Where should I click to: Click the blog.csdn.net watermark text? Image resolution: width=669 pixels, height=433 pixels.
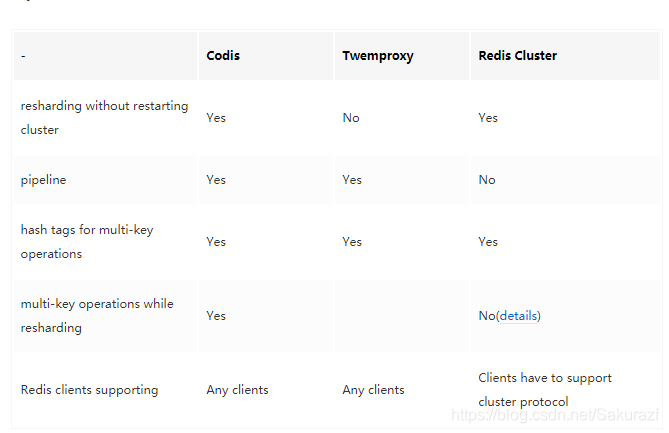(x=555, y=415)
